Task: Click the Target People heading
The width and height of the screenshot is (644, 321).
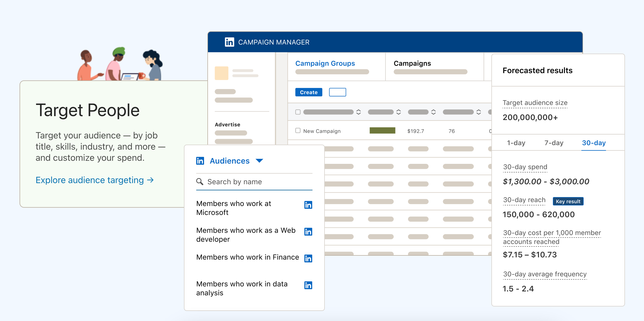Action: point(87,110)
